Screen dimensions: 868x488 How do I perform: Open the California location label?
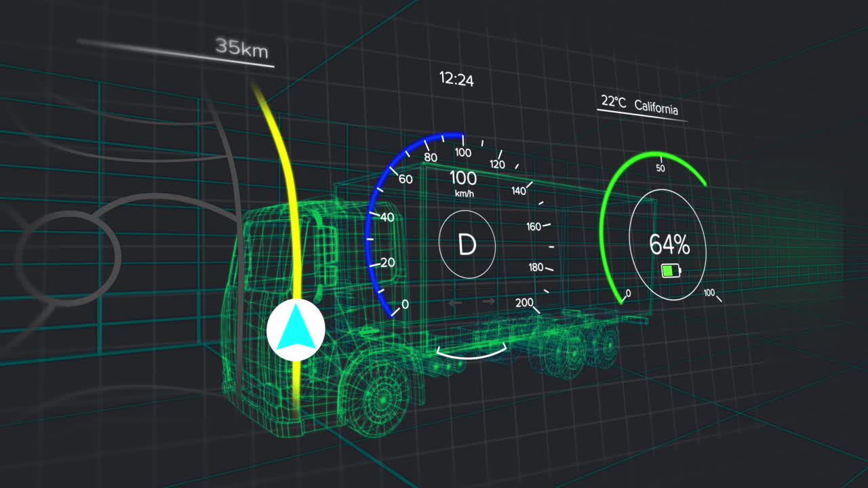[x=656, y=106]
